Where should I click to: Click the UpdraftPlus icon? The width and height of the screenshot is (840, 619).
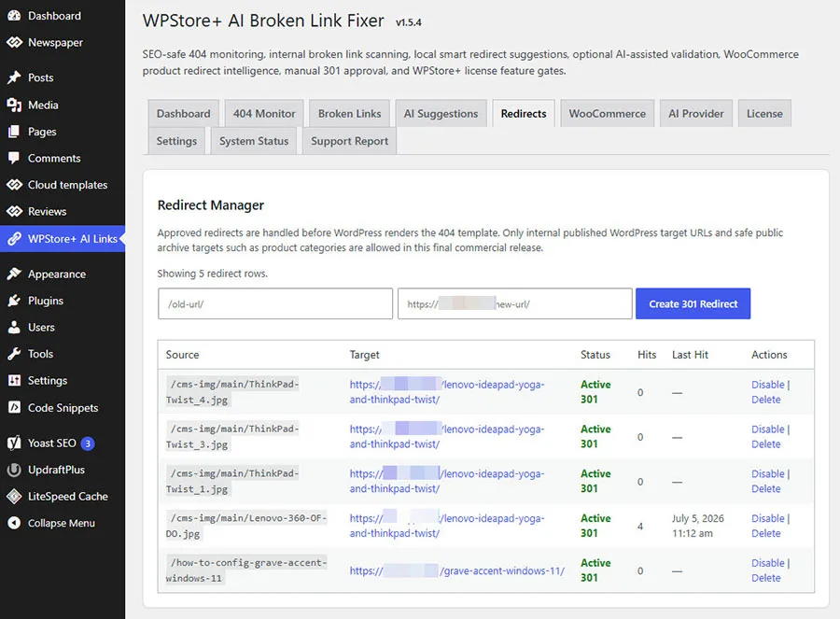[x=14, y=470]
